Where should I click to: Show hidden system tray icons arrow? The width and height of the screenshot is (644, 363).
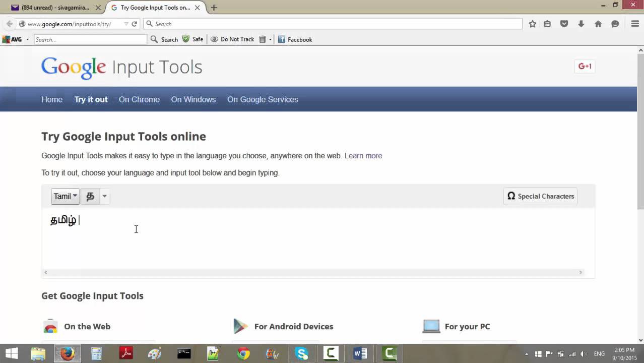point(527,353)
